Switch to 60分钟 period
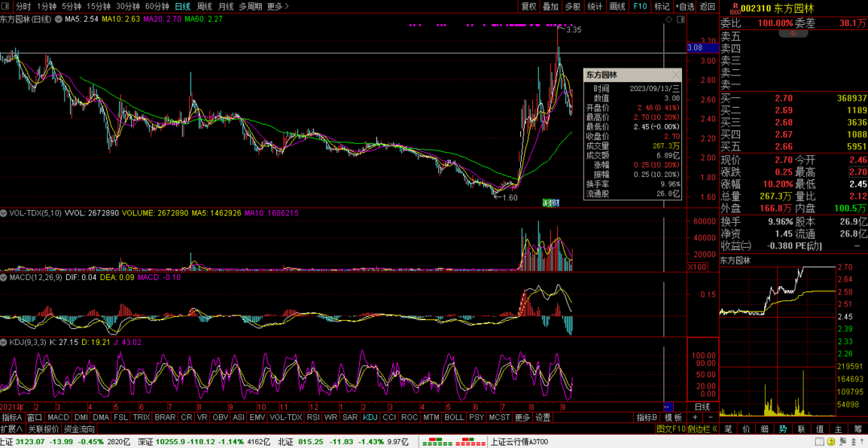Image resolution: width=868 pixels, height=448 pixels. (157, 6)
